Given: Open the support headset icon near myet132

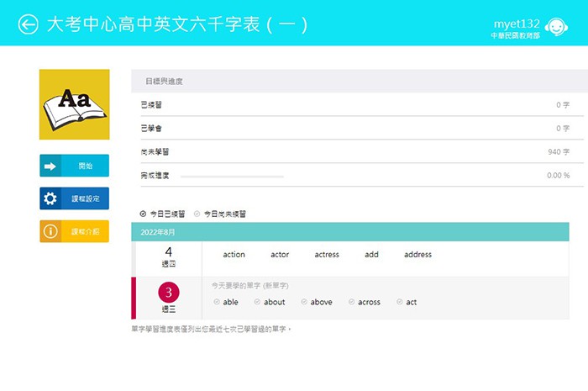Looking at the screenshot, I should [x=554, y=24].
